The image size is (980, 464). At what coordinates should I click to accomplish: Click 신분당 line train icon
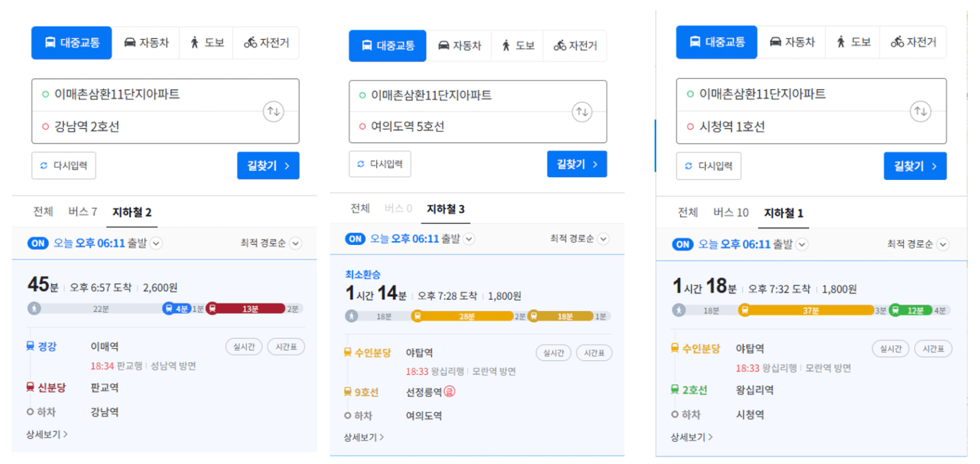click(x=30, y=388)
